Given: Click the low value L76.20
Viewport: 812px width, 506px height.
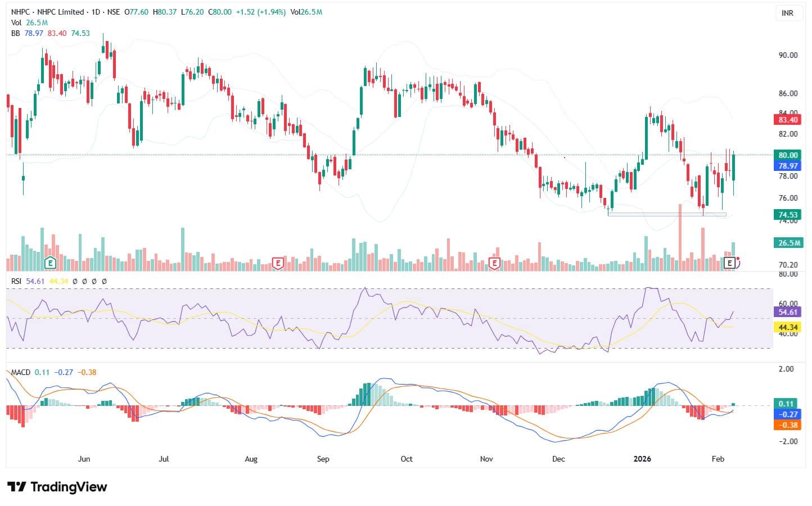Looking at the screenshot, I should coord(193,12).
